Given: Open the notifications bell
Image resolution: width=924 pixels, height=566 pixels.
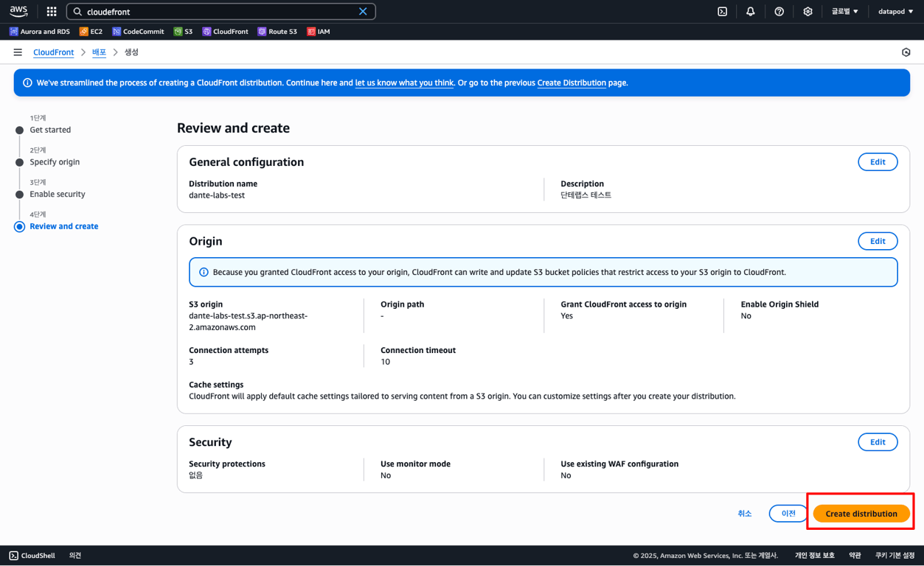Looking at the screenshot, I should tap(751, 12).
